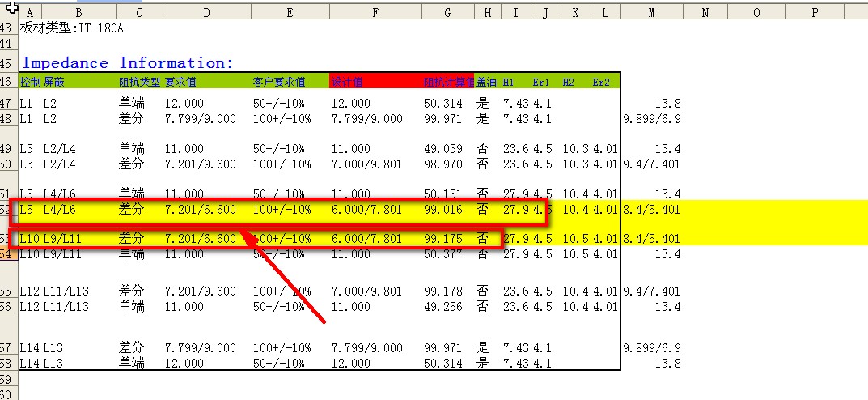The width and height of the screenshot is (868, 400).
Task: Select column N header
Action: 705,13
